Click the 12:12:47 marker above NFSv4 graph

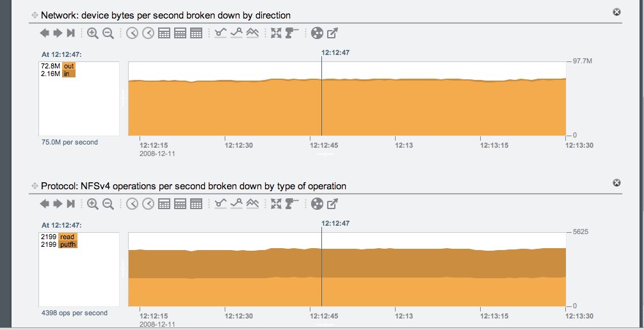[335, 223]
